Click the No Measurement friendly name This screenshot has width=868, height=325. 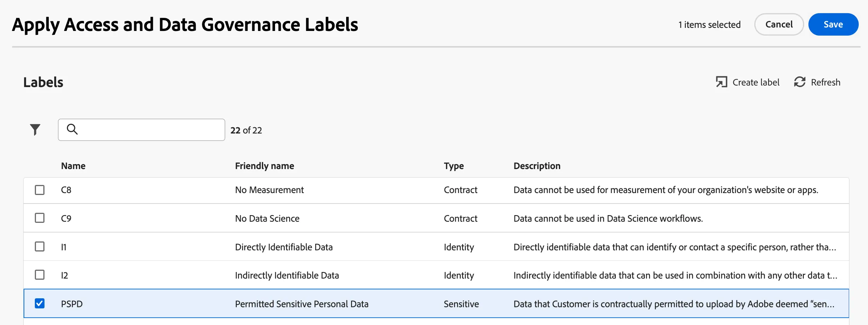[269, 190]
